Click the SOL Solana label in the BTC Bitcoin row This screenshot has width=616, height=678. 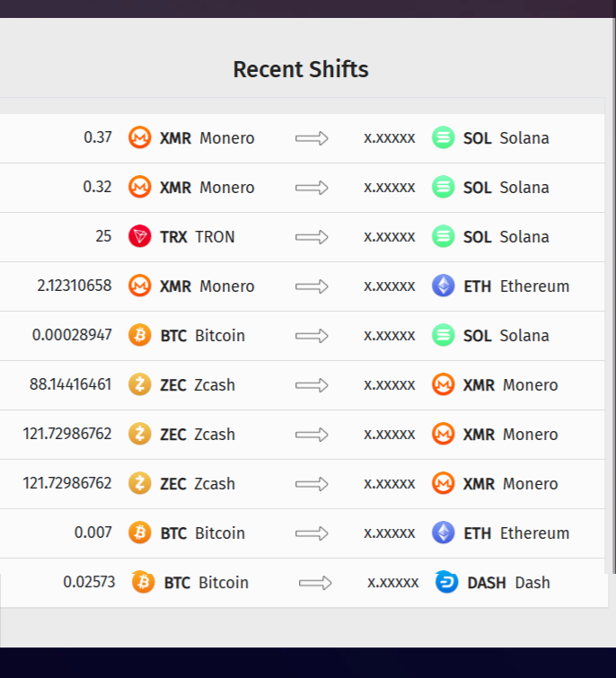[x=506, y=336]
